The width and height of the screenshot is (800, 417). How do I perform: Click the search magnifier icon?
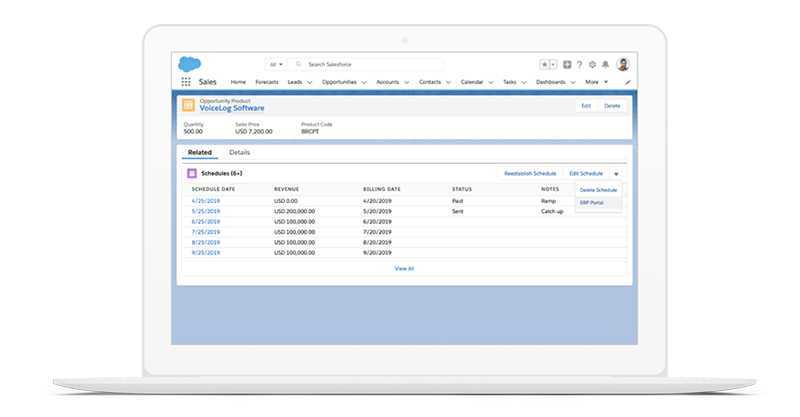[298, 64]
